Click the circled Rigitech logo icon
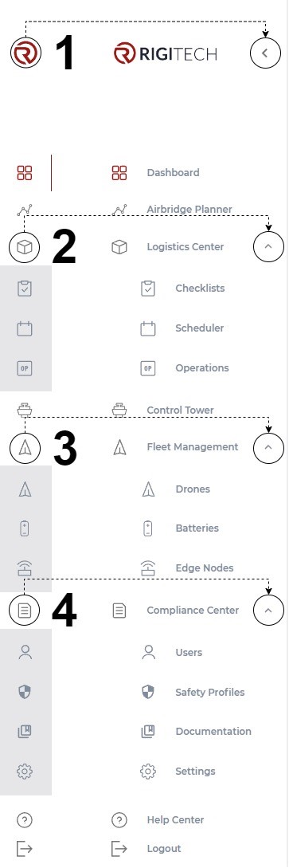Image resolution: width=289 pixels, height=868 pixels. click(x=25, y=53)
